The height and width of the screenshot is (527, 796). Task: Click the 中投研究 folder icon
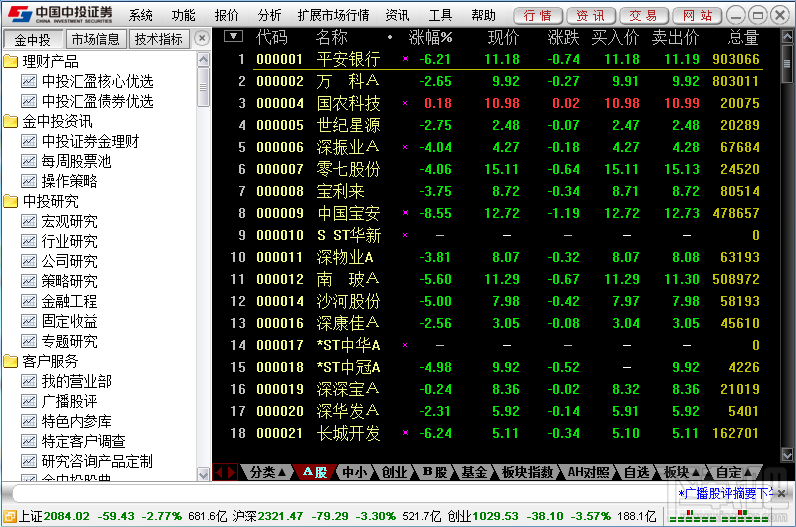10,201
